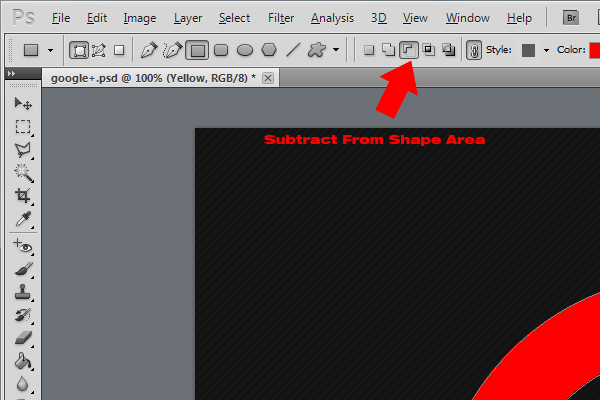The height and width of the screenshot is (400, 600).
Task: Pick the Rounded Rectangle shape tool
Action: pyautogui.click(x=221, y=50)
